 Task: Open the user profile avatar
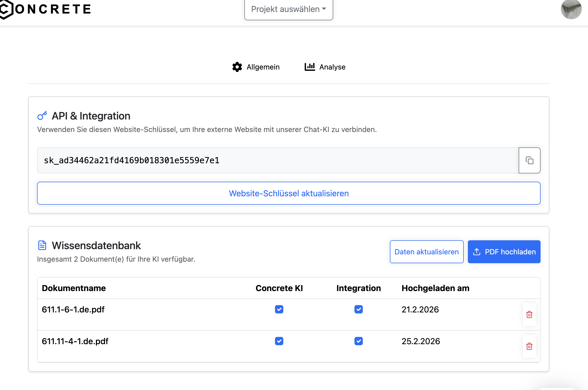[x=571, y=9]
